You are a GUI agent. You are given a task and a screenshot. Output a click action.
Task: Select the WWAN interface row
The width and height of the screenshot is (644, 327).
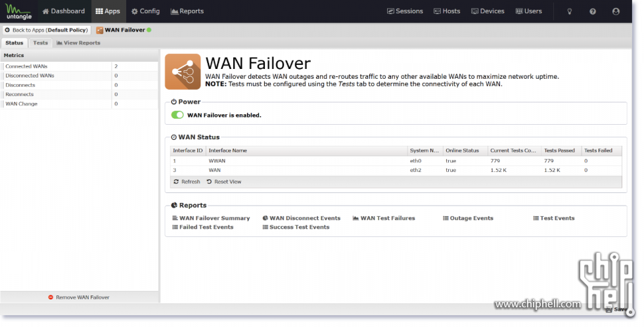tap(396, 161)
